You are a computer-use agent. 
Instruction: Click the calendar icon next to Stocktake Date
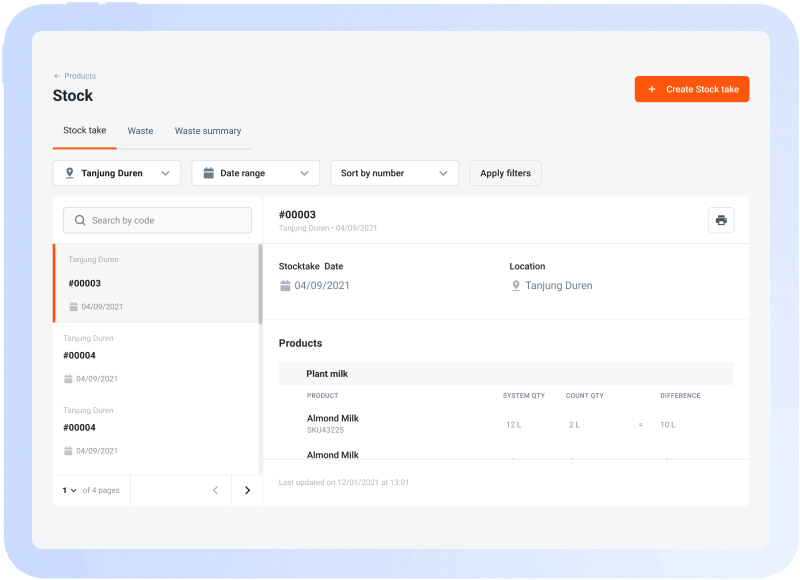point(287,285)
